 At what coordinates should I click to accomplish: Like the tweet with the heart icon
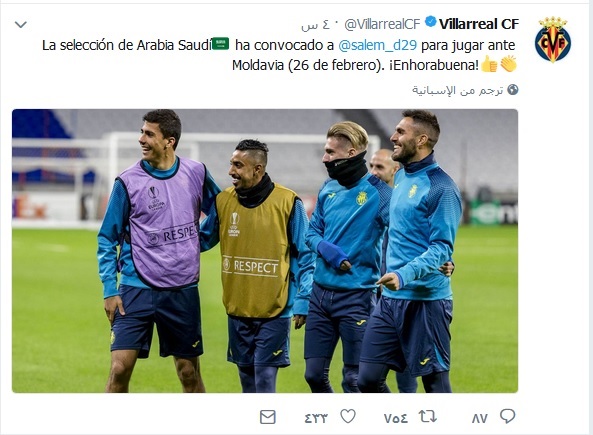pos(348,416)
